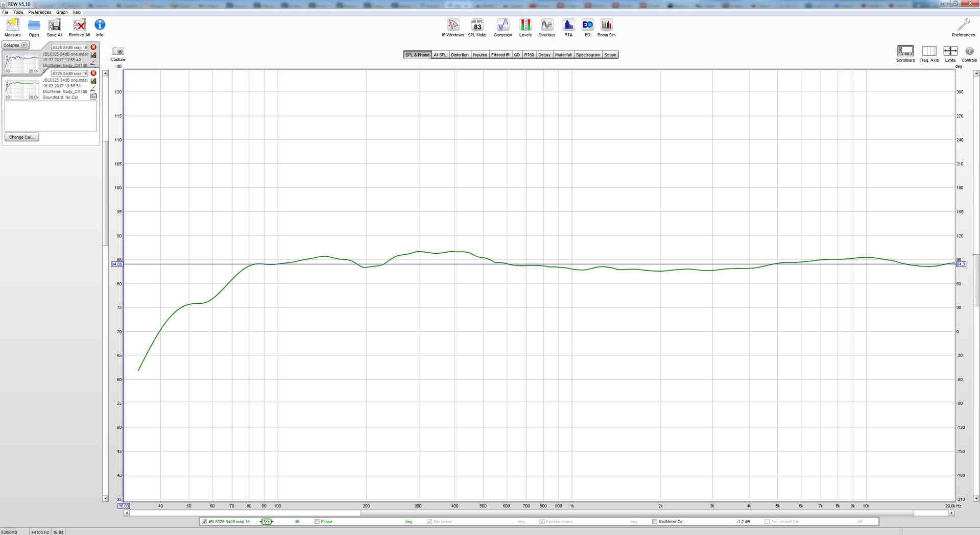Toggle JBL6325 84dB trace checkbox in legend
The height and width of the screenshot is (535, 980).
(204, 522)
